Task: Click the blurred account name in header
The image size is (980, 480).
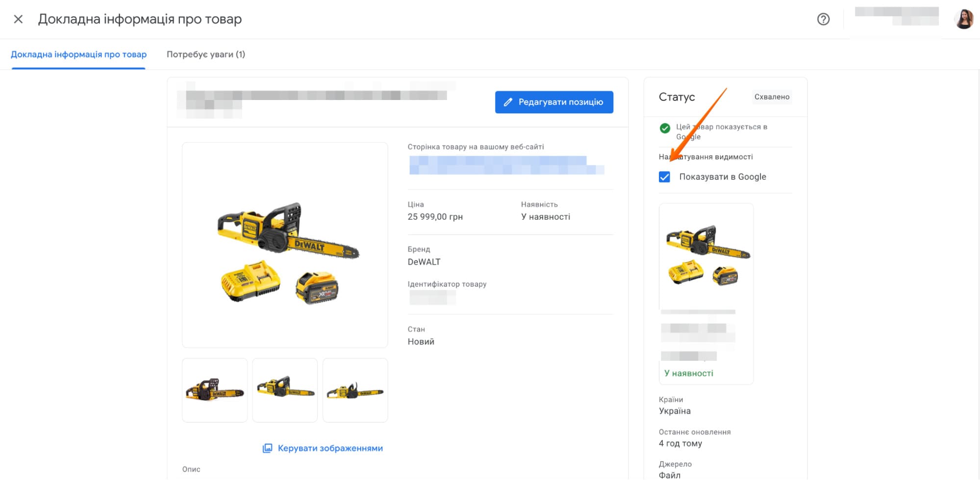Action: pos(896,16)
